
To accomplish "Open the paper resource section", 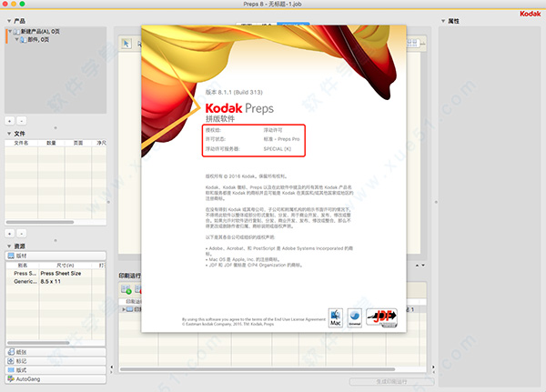I will click(56, 352).
